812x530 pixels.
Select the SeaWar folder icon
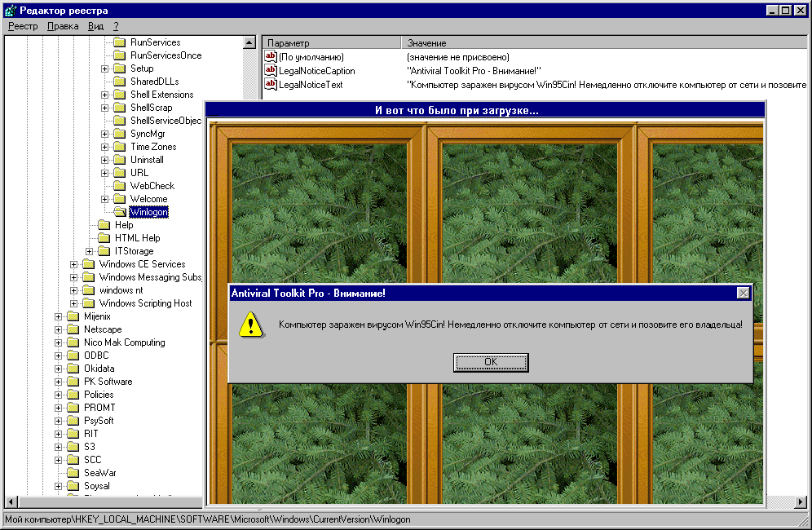click(73, 472)
